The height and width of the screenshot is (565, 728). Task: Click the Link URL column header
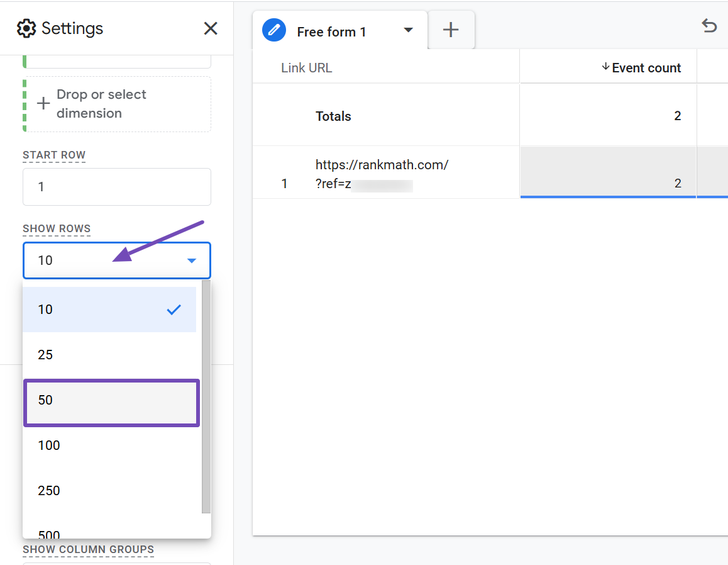coord(306,68)
